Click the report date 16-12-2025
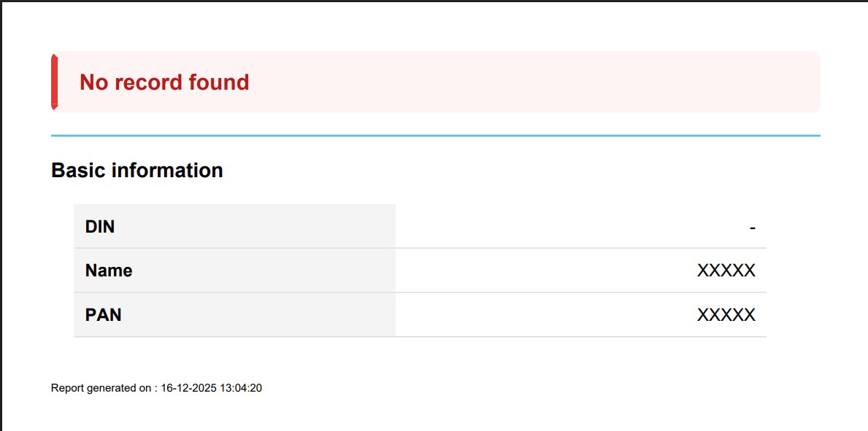868x431 pixels. [189, 389]
